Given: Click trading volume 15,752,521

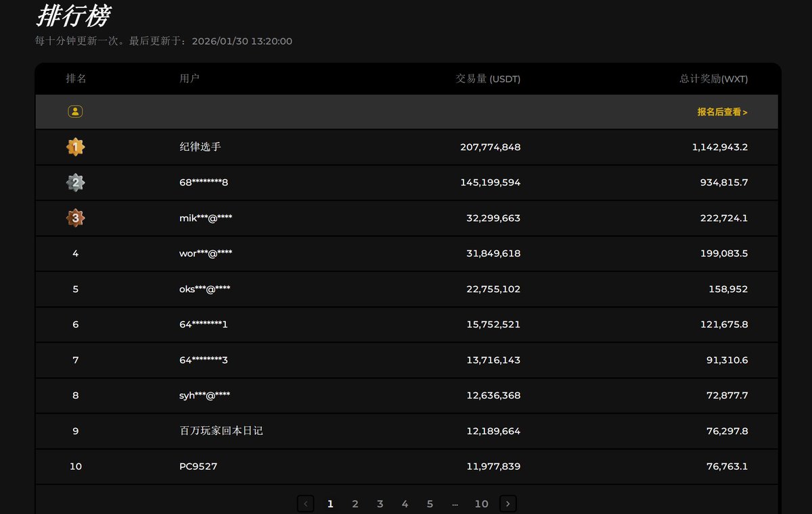Looking at the screenshot, I should coord(493,325).
